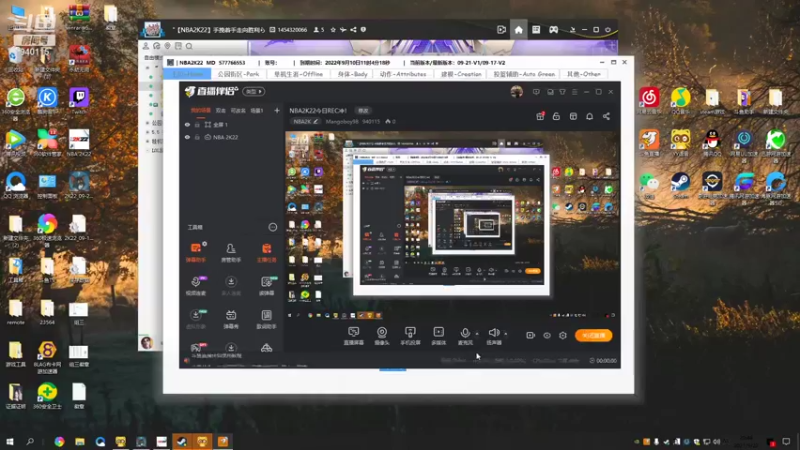Click the live preview thumbnail area
The width and height of the screenshot is (800, 450).
(452, 226)
